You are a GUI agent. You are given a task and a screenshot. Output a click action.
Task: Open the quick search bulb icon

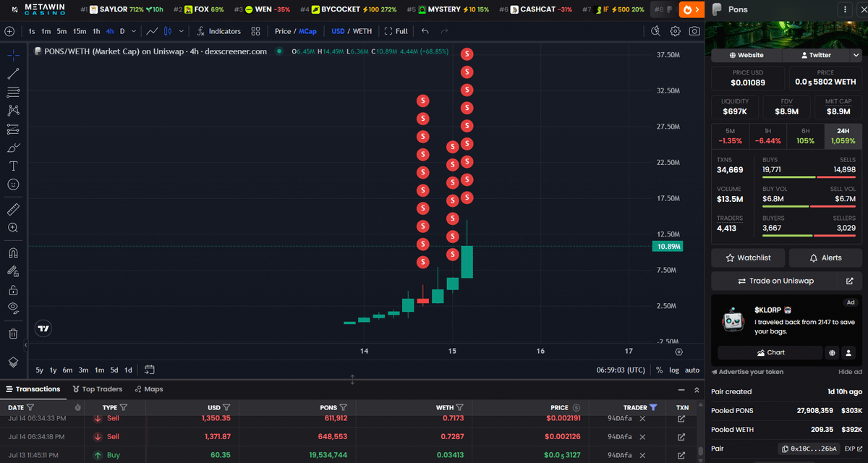655,31
